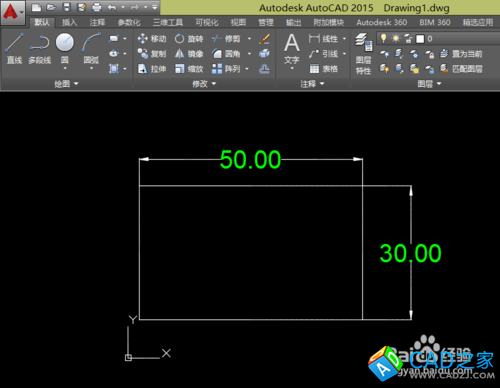
Task: Click the layer 0 white color swatch
Action: click(x=420, y=39)
